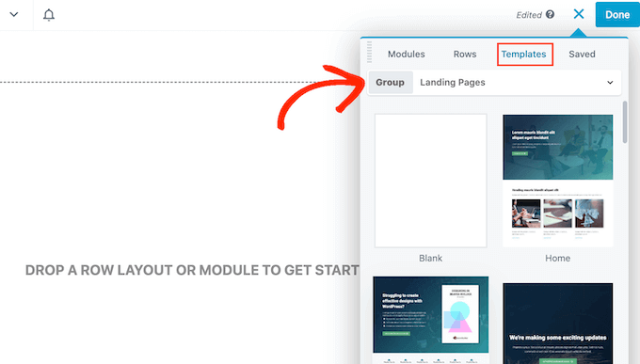Select the Struggling to create designs template
Image resolution: width=640 pixels, height=364 pixels.
pos(431,321)
